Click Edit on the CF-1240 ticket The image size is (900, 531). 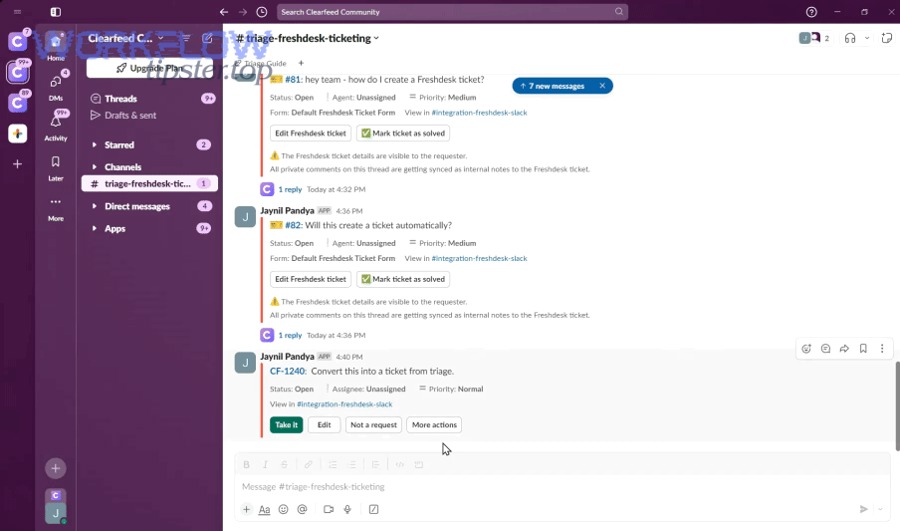point(324,425)
